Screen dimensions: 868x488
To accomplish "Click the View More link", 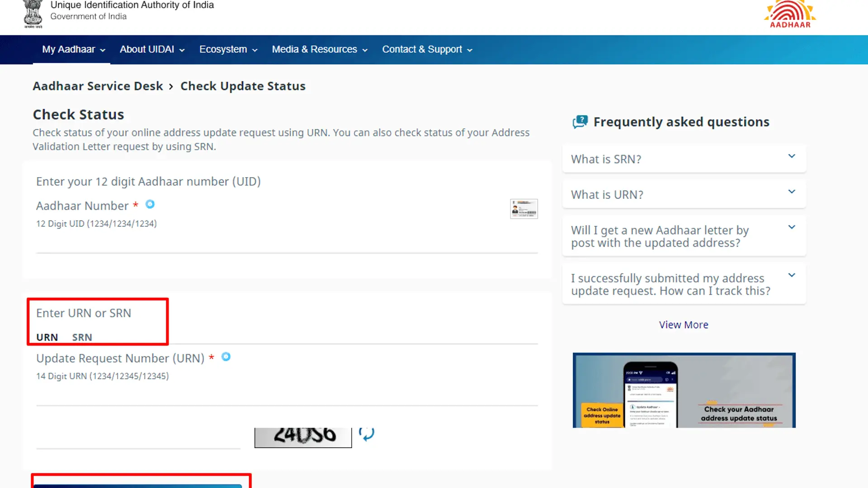I will pyautogui.click(x=683, y=324).
